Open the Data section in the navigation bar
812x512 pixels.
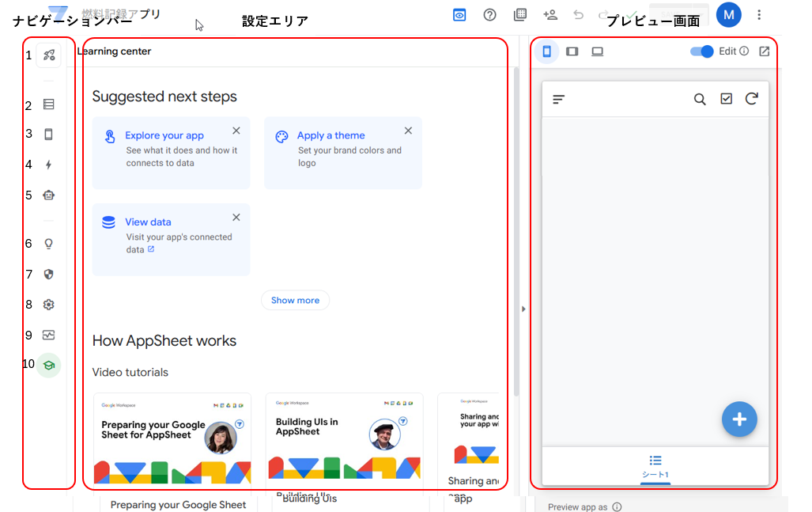(48, 104)
